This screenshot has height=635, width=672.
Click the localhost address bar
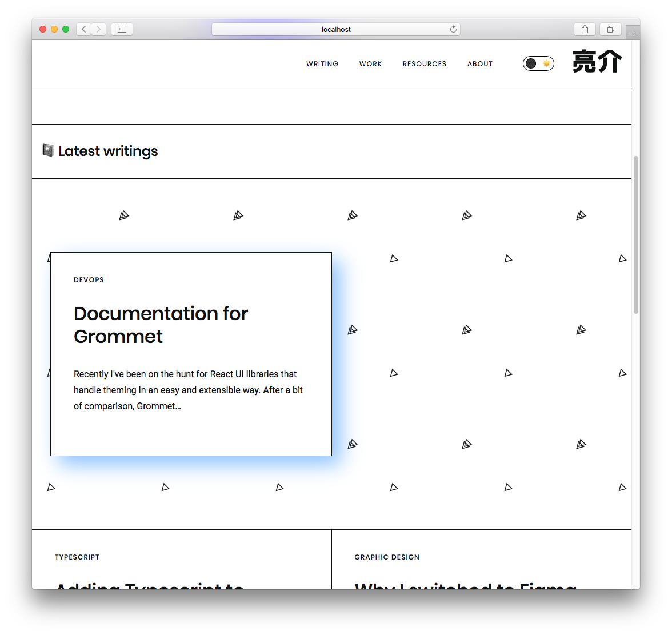335,29
